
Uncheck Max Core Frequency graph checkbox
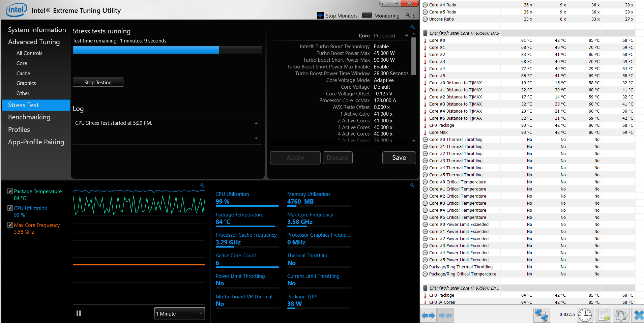10,225
